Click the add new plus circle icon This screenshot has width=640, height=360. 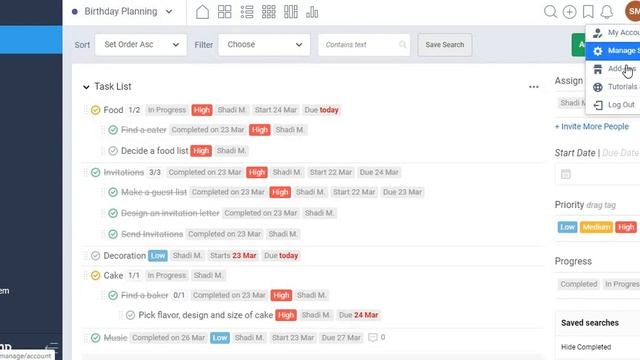click(x=569, y=12)
